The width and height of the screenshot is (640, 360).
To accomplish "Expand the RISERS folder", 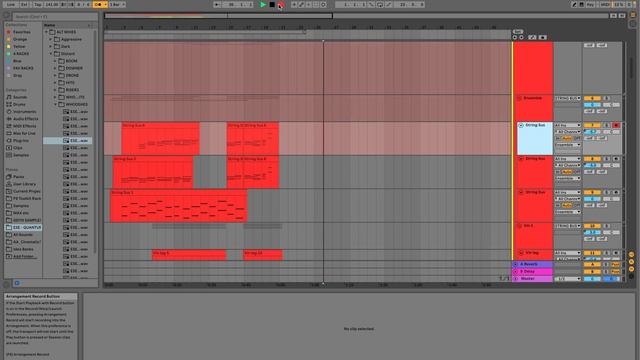I will tap(55, 90).
